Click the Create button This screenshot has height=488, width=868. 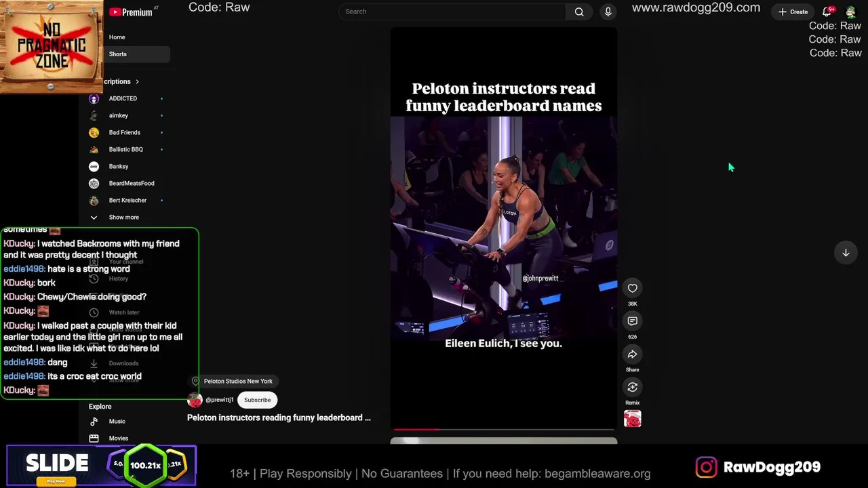(x=793, y=12)
